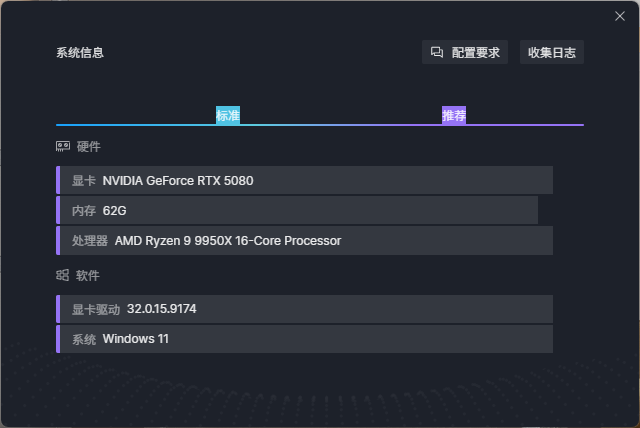Close the 系统信息 dialog with X
Image resolution: width=640 pixels, height=428 pixels.
pyautogui.click(x=619, y=16)
